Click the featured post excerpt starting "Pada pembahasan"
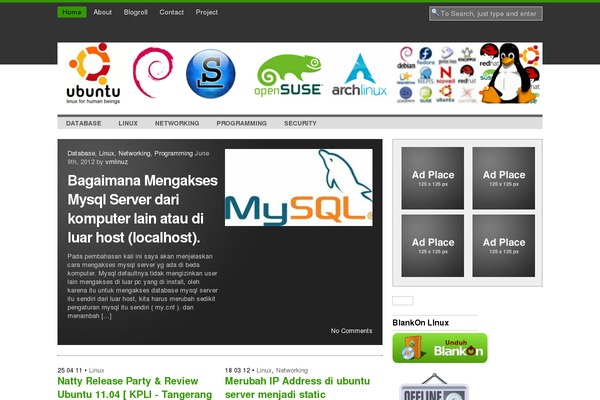The image size is (600, 400). (142, 286)
